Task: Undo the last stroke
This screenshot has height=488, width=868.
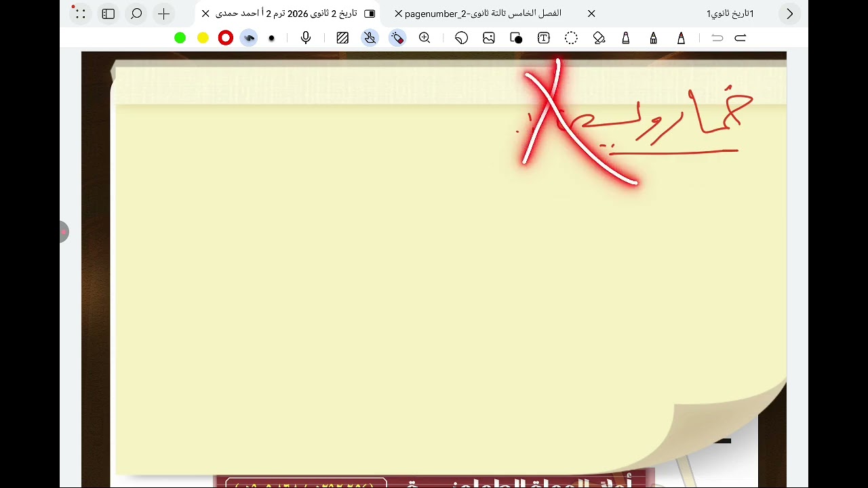Action: coord(717,38)
